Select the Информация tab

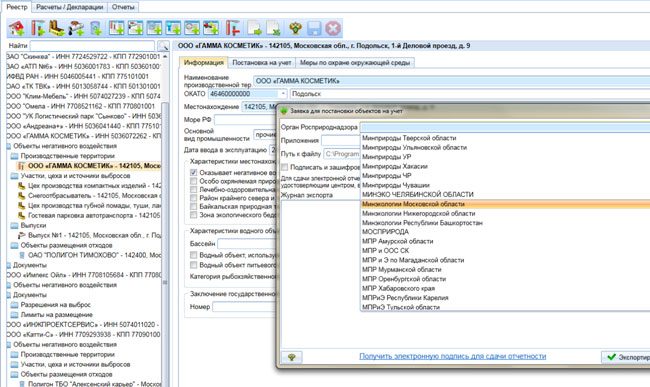click(204, 63)
